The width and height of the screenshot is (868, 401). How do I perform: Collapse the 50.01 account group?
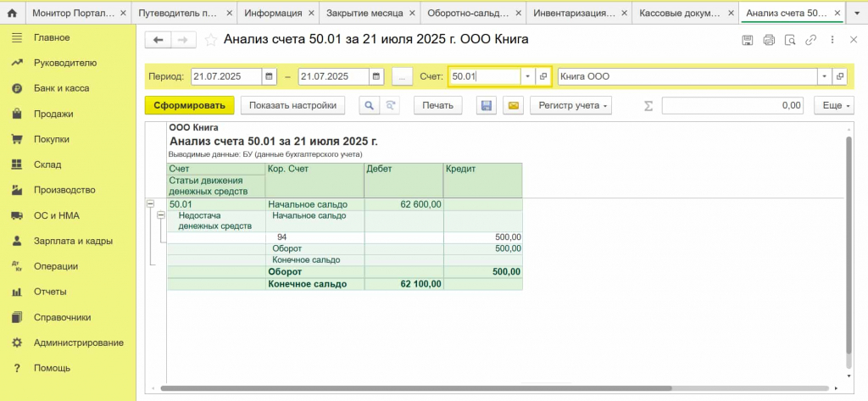click(x=150, y=203)
